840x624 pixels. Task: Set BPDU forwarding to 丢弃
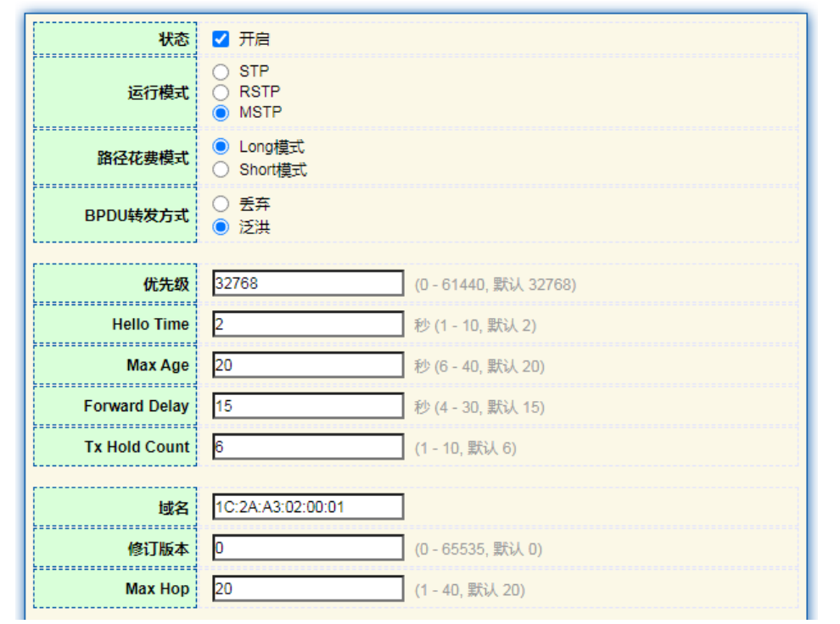221,204
